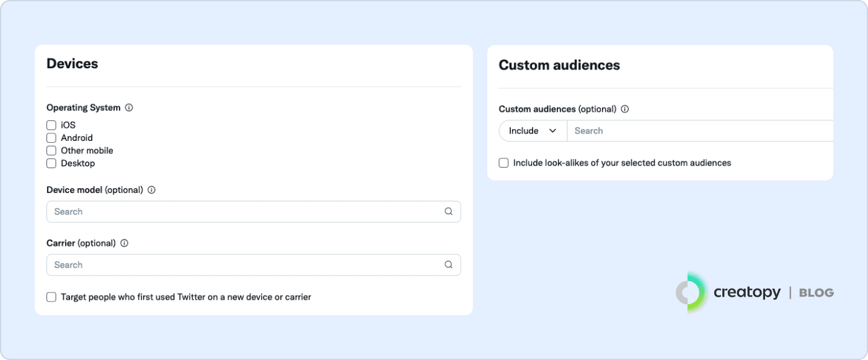Image resolution: width=868 pixels, height=360 pixels.
Task: Click the Devices section heading
Action: click(73, 63)
